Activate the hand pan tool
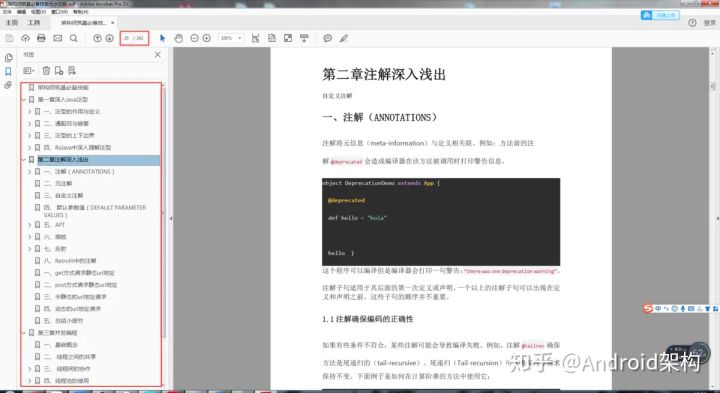Screen dimensions: 720x393 (179, 38)
